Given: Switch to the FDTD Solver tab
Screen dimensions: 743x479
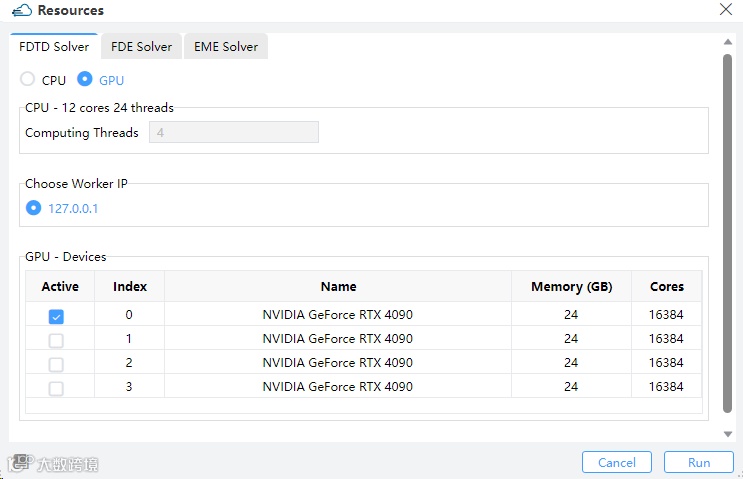Looking at the screenshot, I should point(54,47).
